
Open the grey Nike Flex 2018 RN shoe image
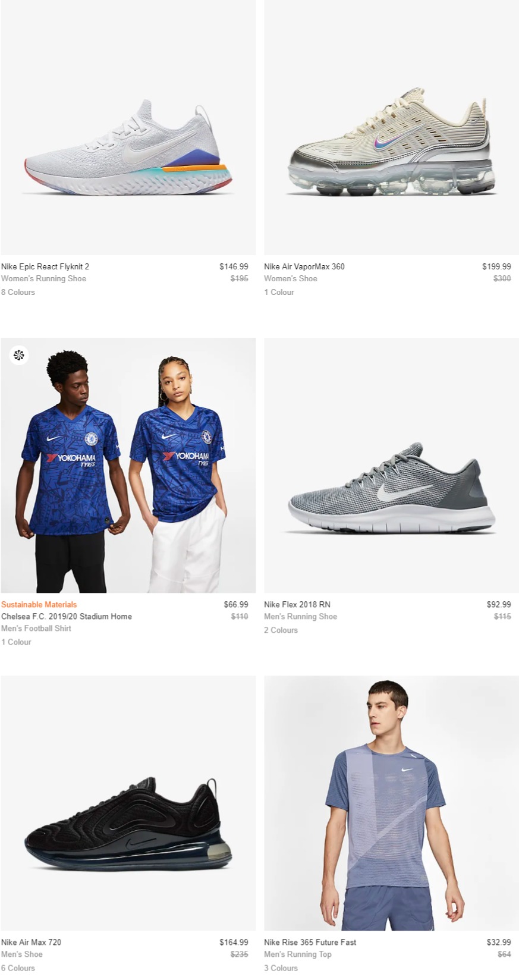point(391,465)
